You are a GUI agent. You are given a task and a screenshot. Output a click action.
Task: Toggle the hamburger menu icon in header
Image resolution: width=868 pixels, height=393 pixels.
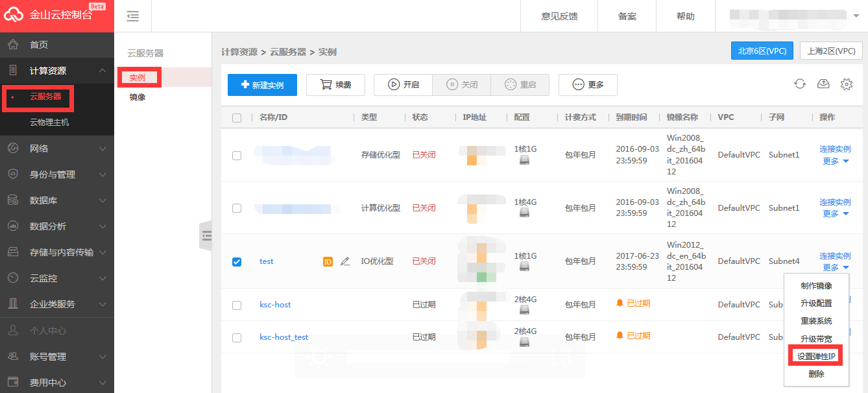(x=133, y=16)
